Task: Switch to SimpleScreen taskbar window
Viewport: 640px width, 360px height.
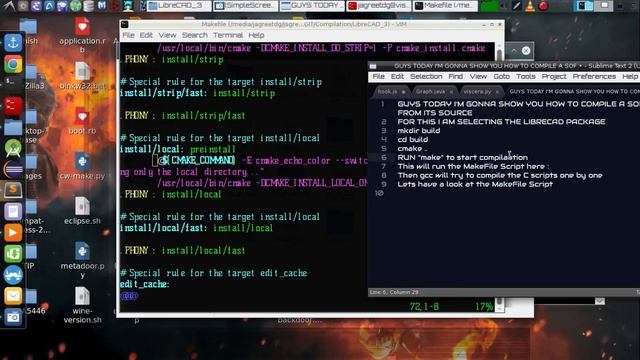Action: pos(246,6)
